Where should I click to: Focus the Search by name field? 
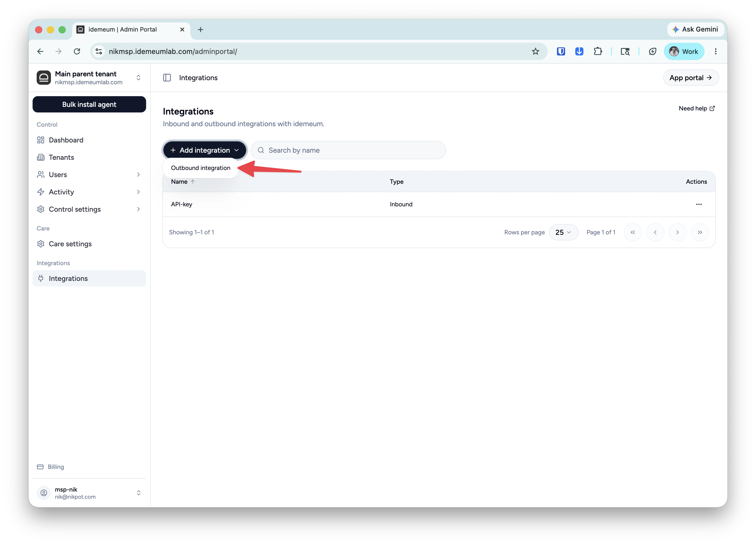348,150
